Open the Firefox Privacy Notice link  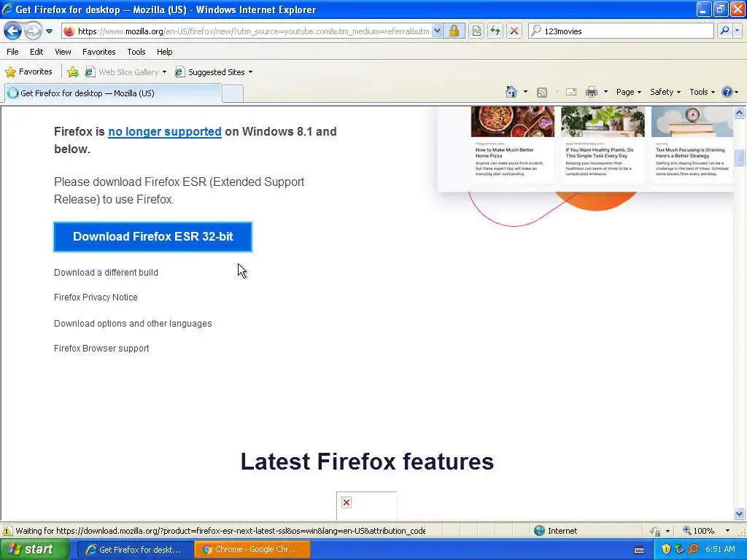click(96, 297)
